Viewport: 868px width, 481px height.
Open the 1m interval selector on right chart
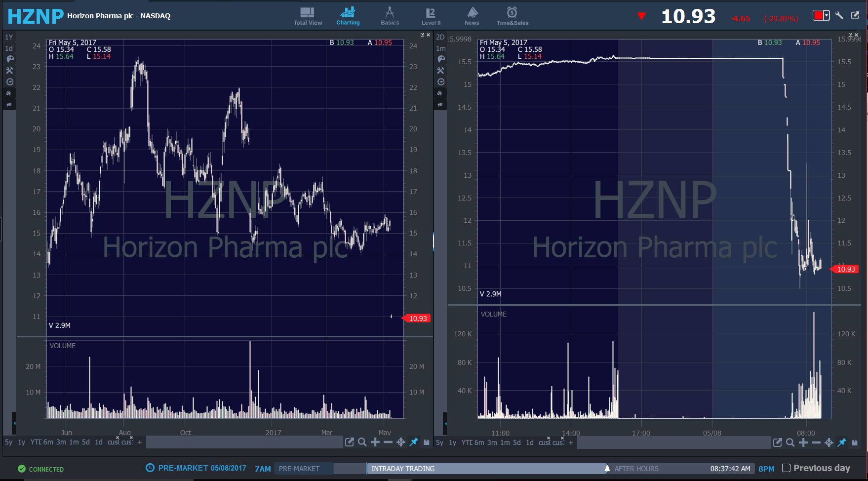(440, 48)
